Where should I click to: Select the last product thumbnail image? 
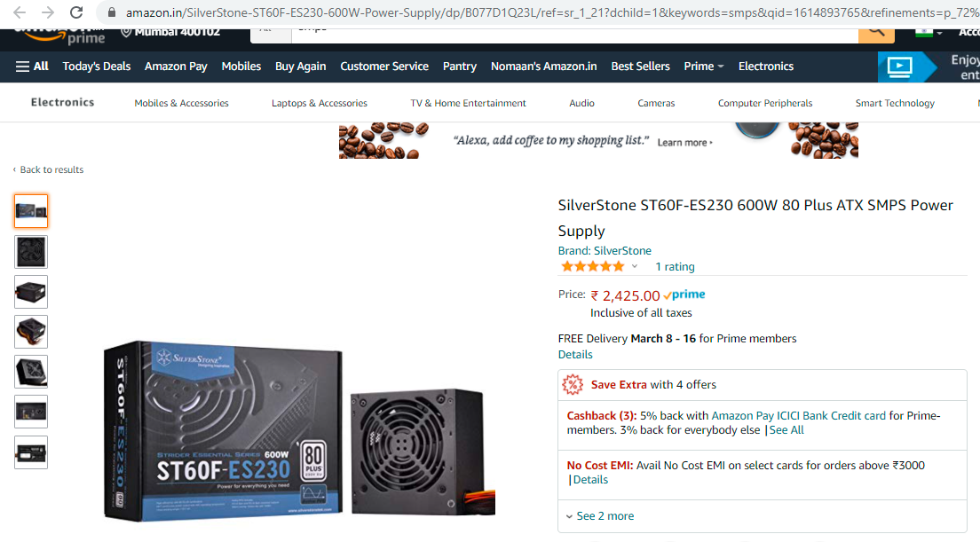pos(31,452)
